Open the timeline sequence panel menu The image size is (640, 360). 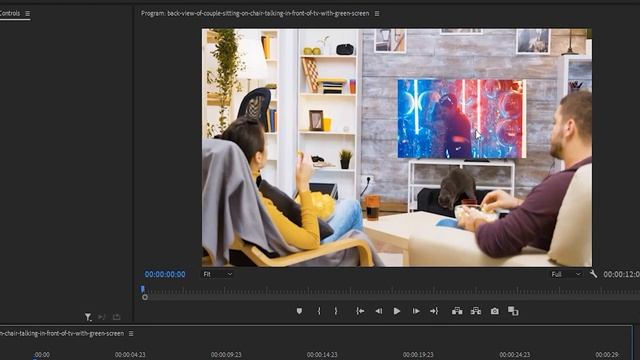pos(131,333)
